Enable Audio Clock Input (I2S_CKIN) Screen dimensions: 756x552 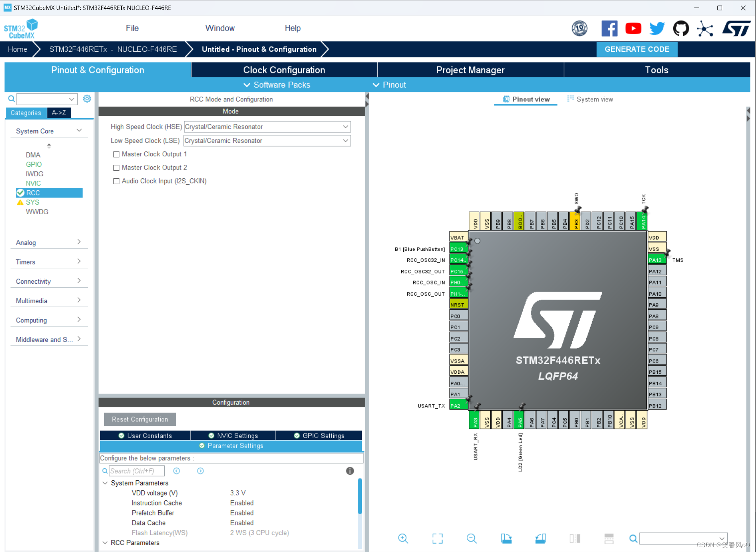tap(117, 181)
